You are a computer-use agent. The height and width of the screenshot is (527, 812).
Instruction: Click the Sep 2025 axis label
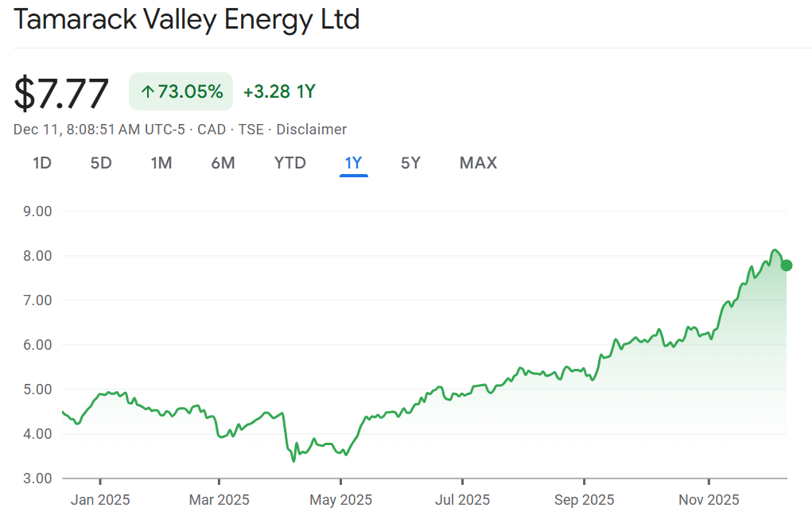click(x=584, y=500)
